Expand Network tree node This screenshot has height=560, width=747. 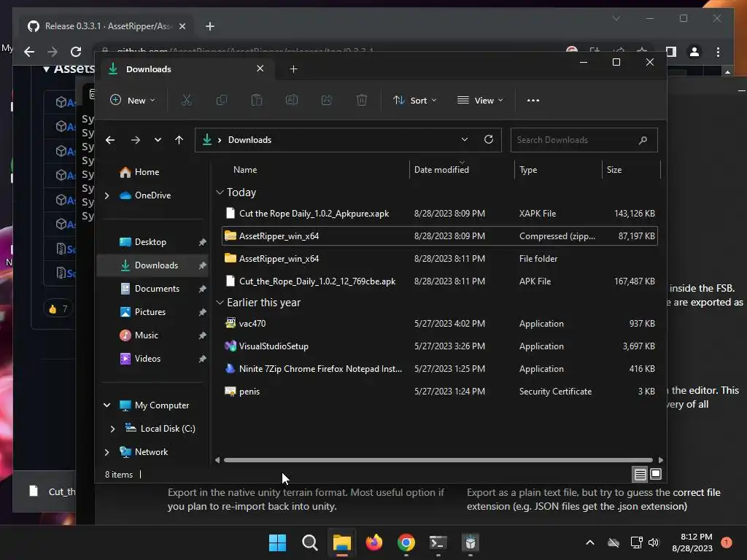pyautogui.click(x=107, y=452)
